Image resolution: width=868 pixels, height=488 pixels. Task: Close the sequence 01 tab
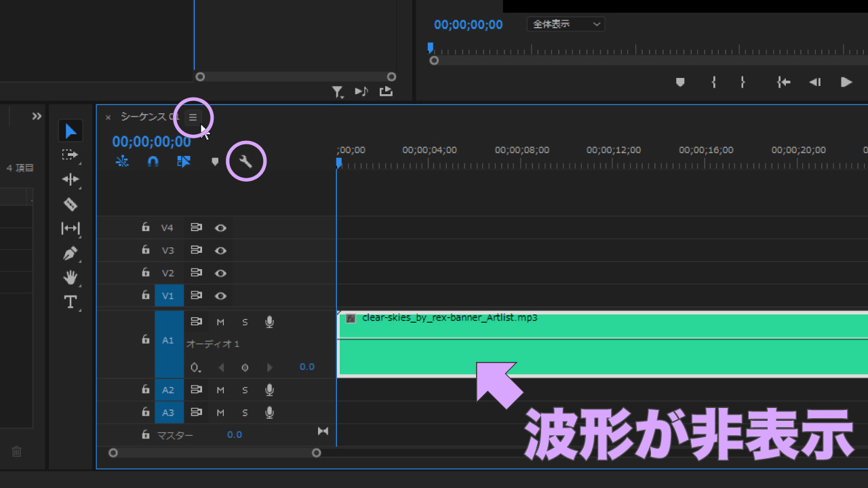coord(108,117)
